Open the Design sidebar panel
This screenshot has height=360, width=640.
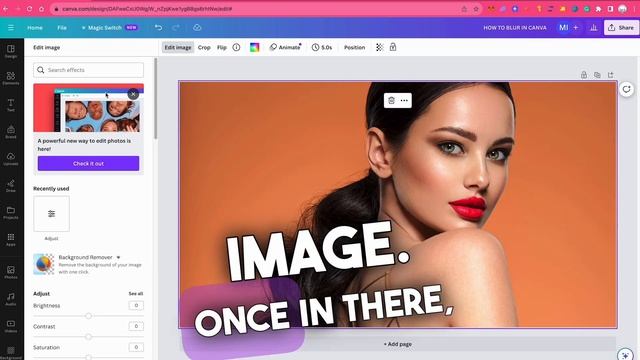click(11, 51)
